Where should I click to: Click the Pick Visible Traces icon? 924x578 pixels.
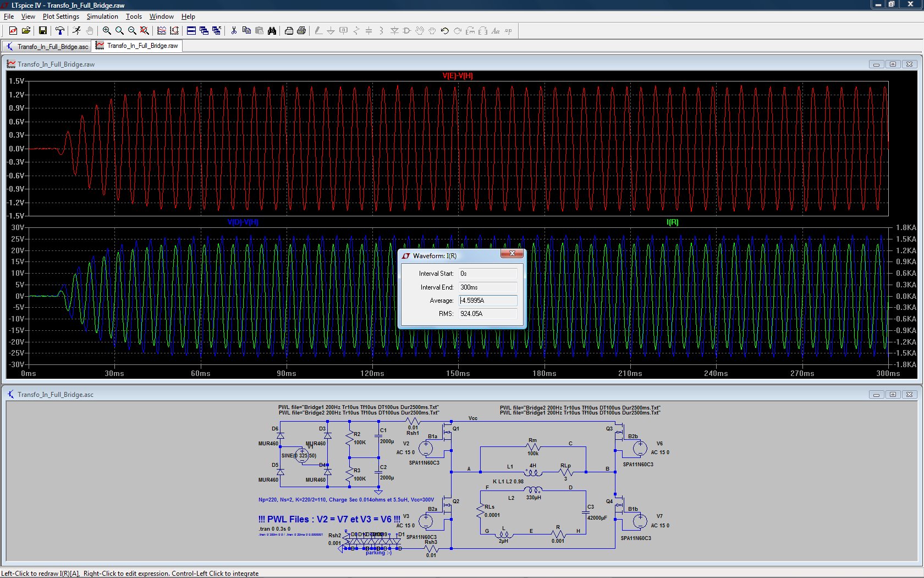[x=162, y=31]
